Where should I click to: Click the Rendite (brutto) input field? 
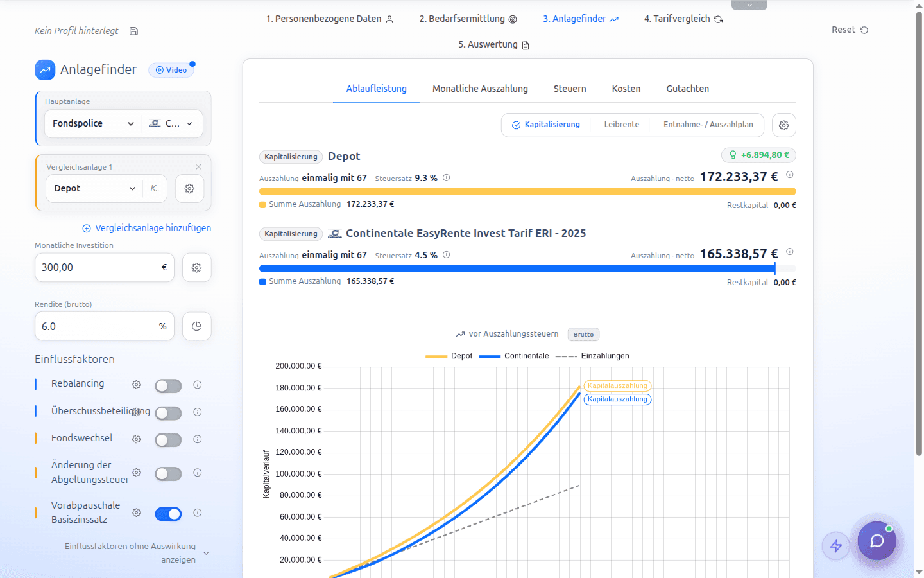(x=104, y=326)
